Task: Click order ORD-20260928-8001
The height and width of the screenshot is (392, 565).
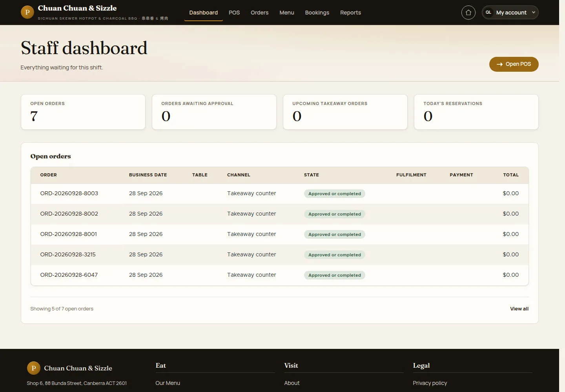Action: [x=68, y=234]
